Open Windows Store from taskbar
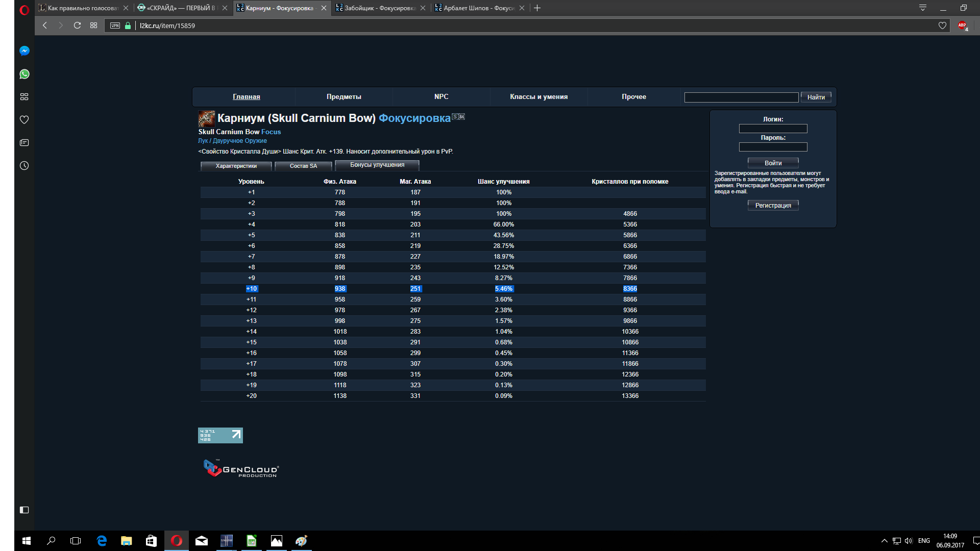 click(151, 541)
